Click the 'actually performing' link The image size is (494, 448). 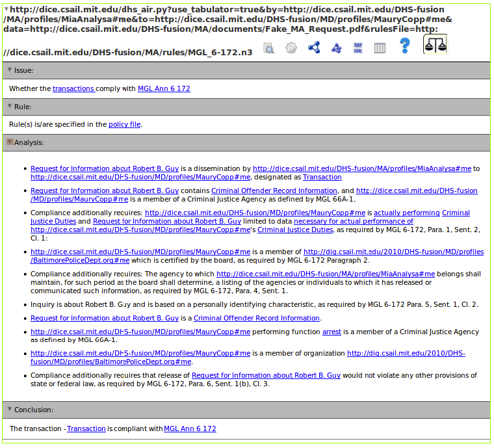pos(407,213)
